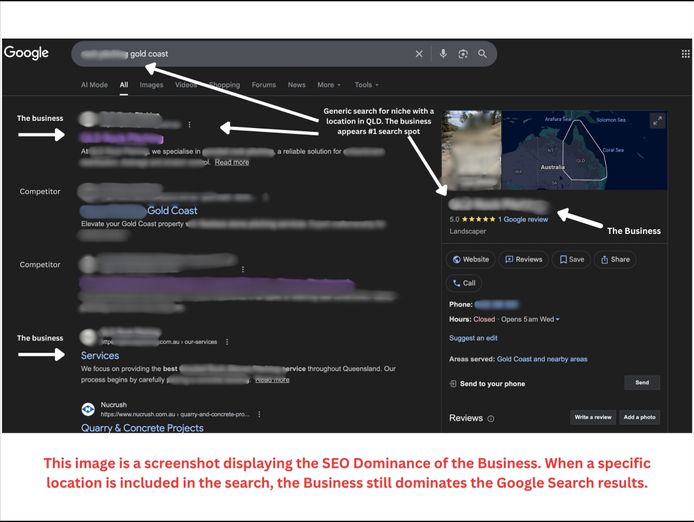
Task: Start voice search with microphone icon
Action: click(x=443, y=54)
